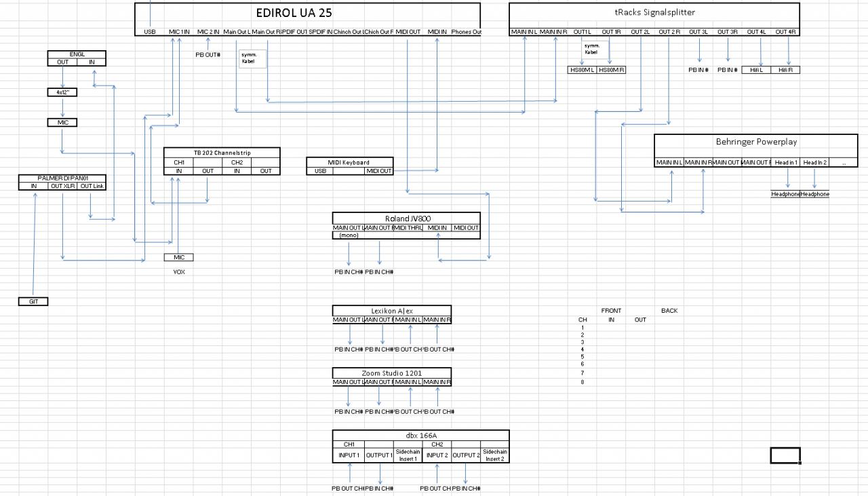868x496 pixels.
Task: Click the OUT XLR cell
Action: [62, 186]
